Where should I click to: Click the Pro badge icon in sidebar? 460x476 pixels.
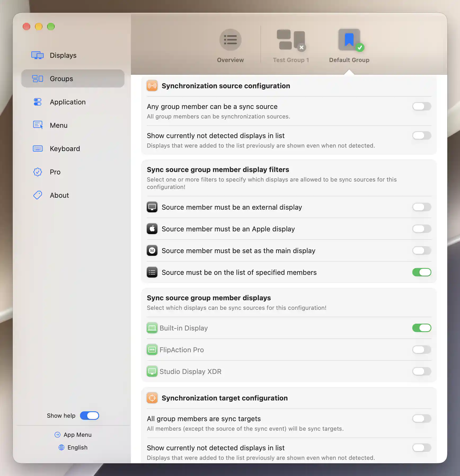[37, 172]
